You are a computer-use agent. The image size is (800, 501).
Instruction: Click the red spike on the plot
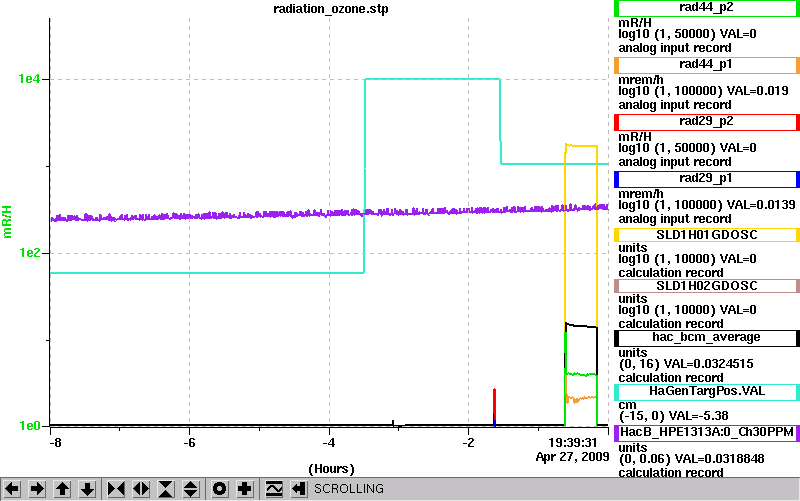[494, 404]
